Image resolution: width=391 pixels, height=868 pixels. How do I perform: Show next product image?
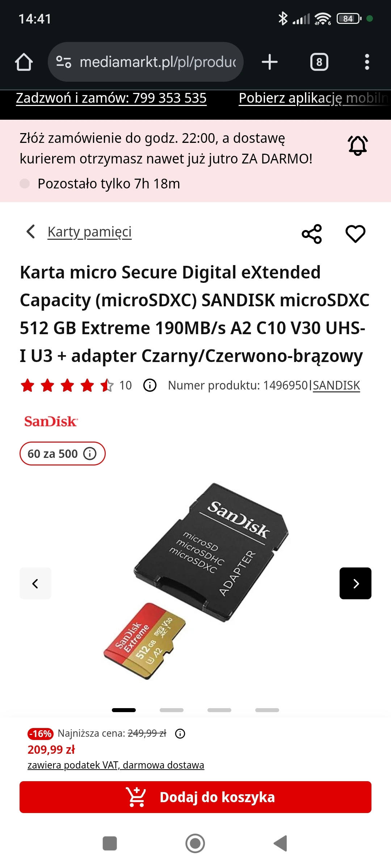tap(356, 583)
